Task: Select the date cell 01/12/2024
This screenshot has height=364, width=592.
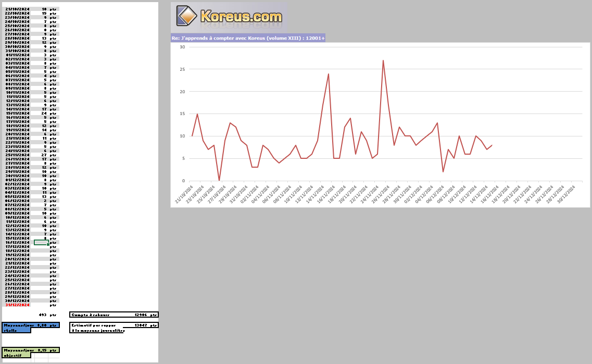Action: (18, 180)
